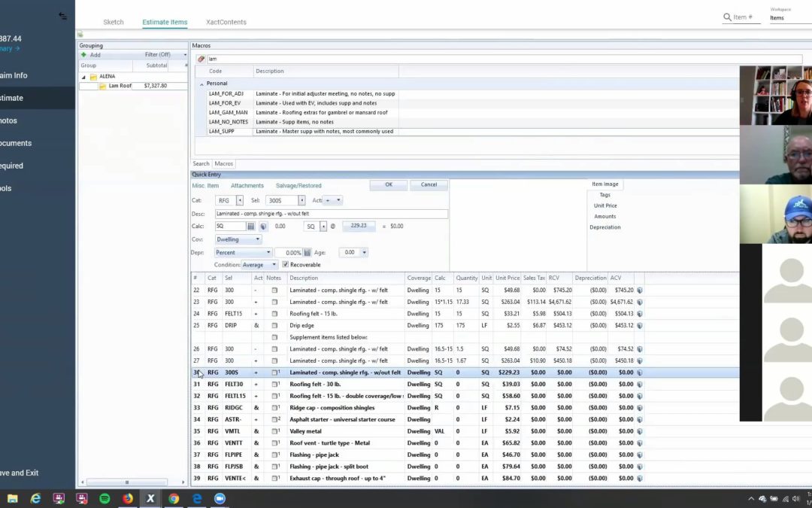Open the XactContents tab

click(227, 23)
